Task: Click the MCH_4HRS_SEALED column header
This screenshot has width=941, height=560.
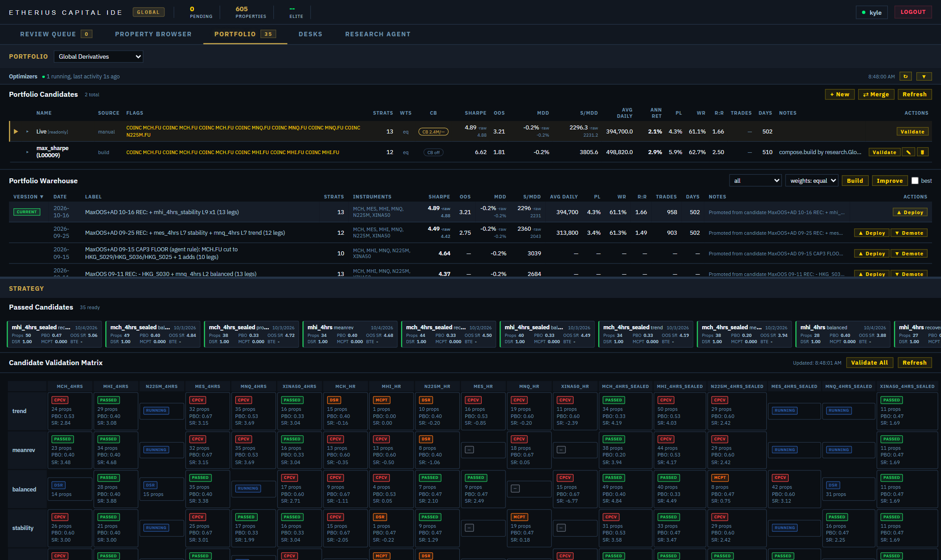Action: tap(625, 386)
